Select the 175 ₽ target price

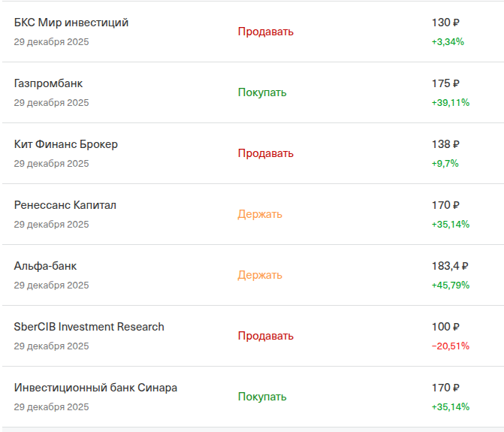(x=445, y=83)
